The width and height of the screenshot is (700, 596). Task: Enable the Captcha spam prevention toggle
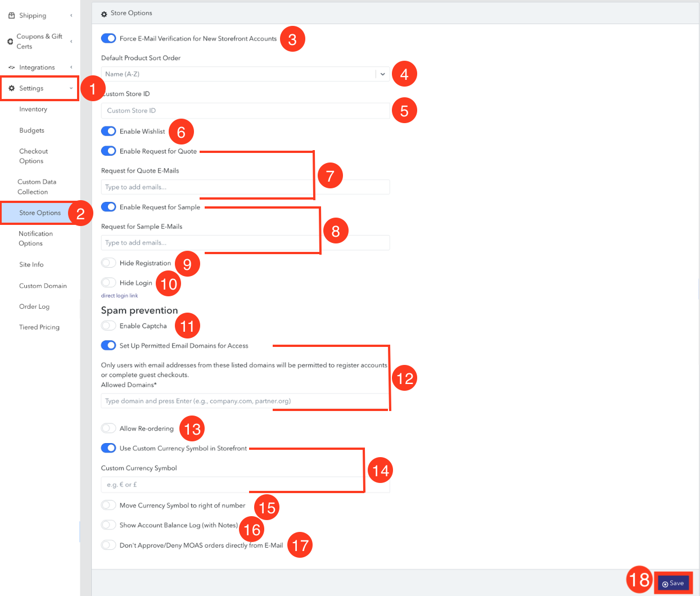point(109,326)
